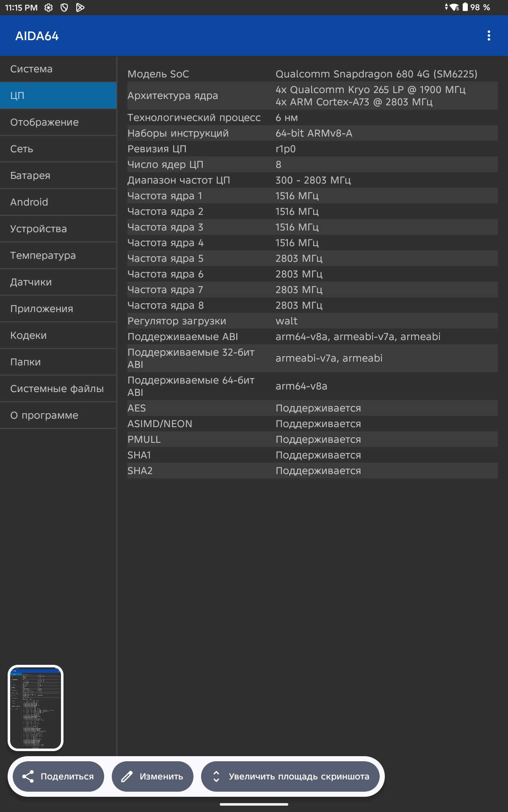Screen dimensions: 508x812
Task: Open the Кодеки section
Action: pos(58,335)
